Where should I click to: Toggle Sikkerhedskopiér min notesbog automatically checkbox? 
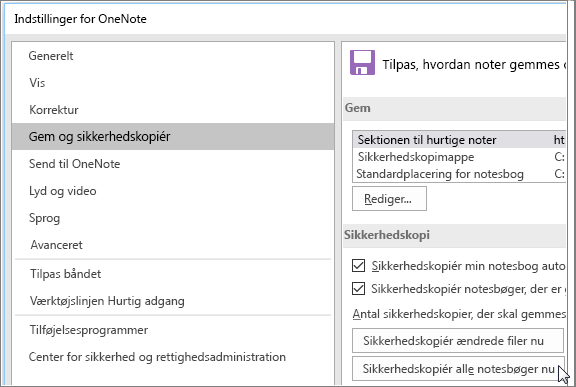tap(359, 265)
